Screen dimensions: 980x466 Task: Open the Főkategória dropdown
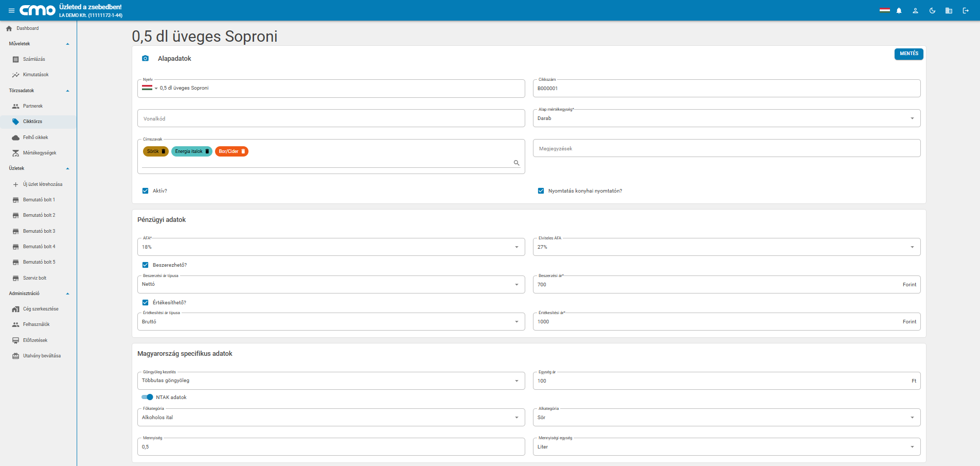(x=331, y=418)
